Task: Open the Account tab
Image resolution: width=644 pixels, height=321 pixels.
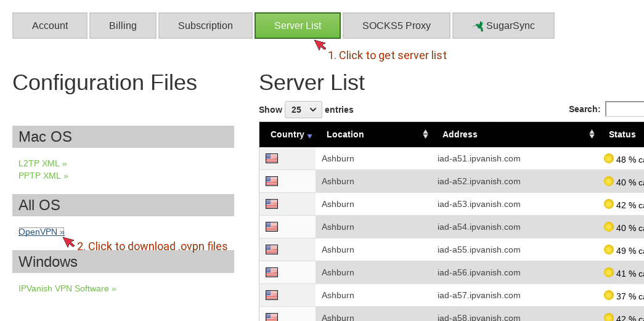Action: [50, 26]
